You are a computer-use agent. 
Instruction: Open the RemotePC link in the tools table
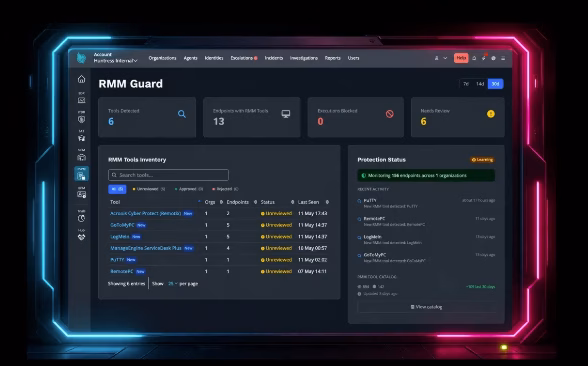coord(122,271)
